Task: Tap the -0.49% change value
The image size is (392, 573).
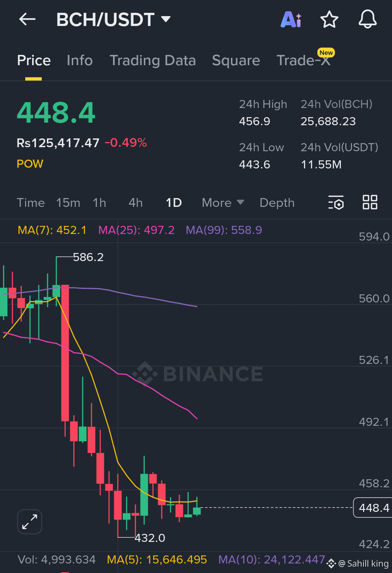Action: (126, 143)
